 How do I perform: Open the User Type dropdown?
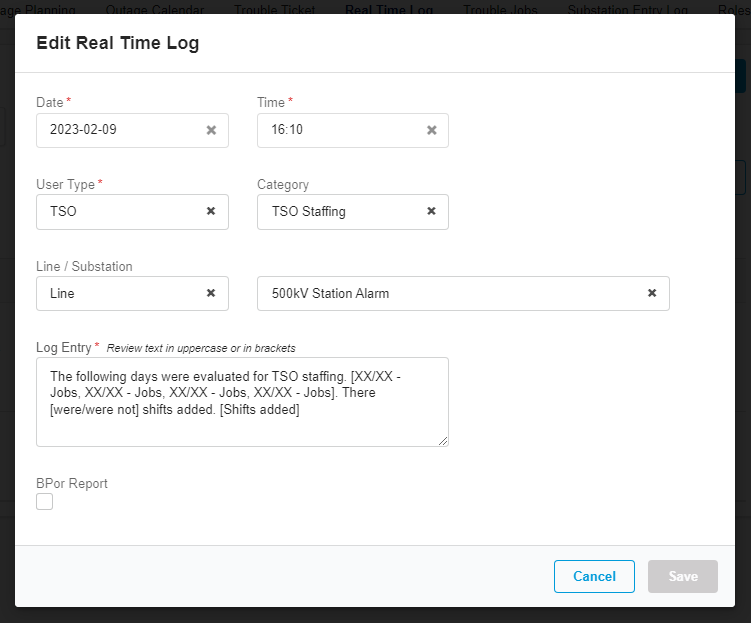click(x=120, y=211)
